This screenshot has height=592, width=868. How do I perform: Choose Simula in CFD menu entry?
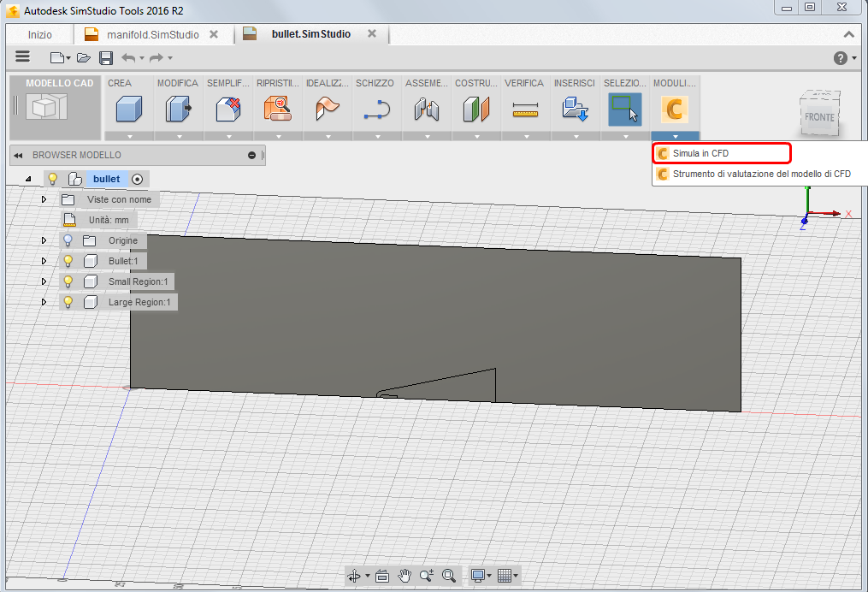pos(722,153)
